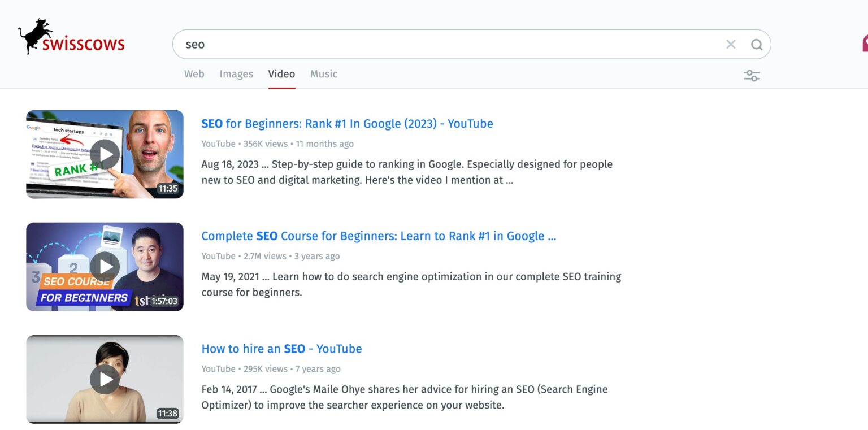This screenshot has height=430, width=868.
Task: Open the search filter settings icon
Action: pyautogui.click(x=752, y=75)
